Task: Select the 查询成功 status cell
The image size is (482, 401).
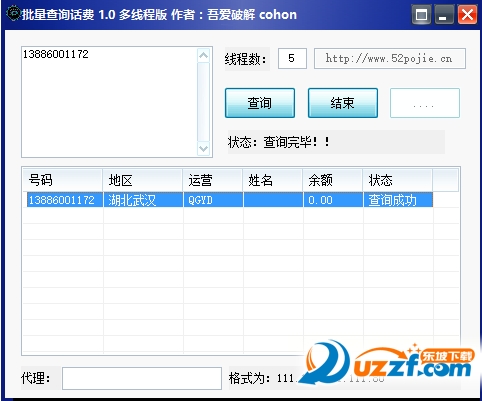Action: click(x=398, y=200)
